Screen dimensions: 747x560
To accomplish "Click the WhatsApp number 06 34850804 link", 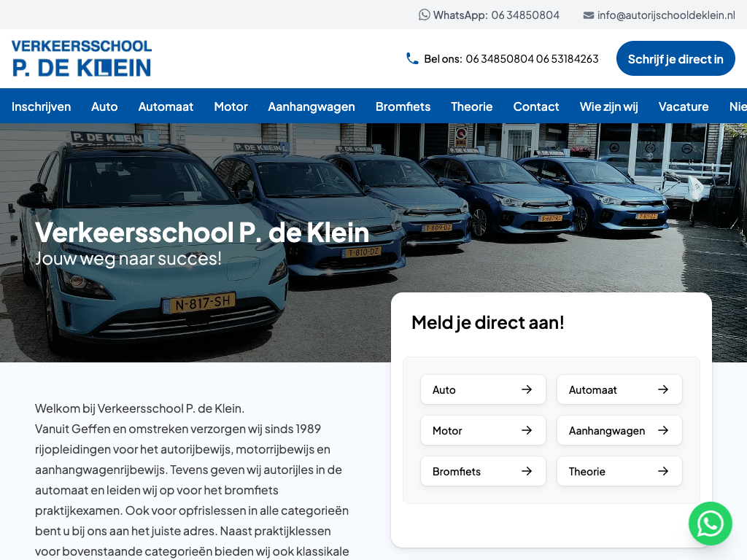I will [x=525, y=15].
